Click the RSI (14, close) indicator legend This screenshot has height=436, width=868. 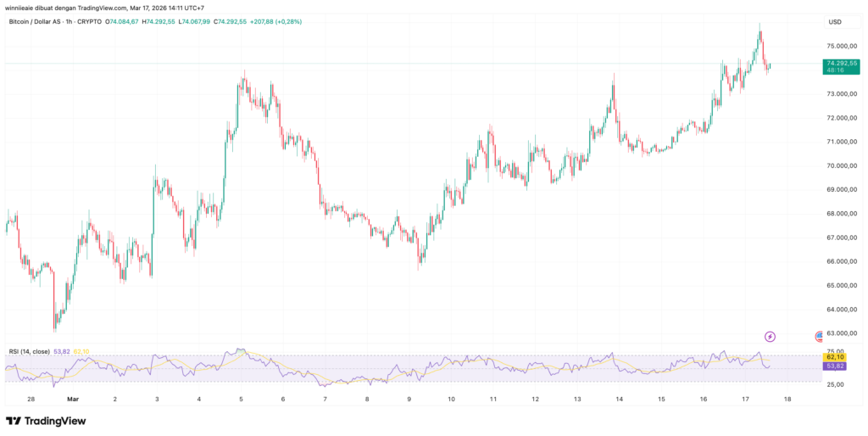point(30,351)
